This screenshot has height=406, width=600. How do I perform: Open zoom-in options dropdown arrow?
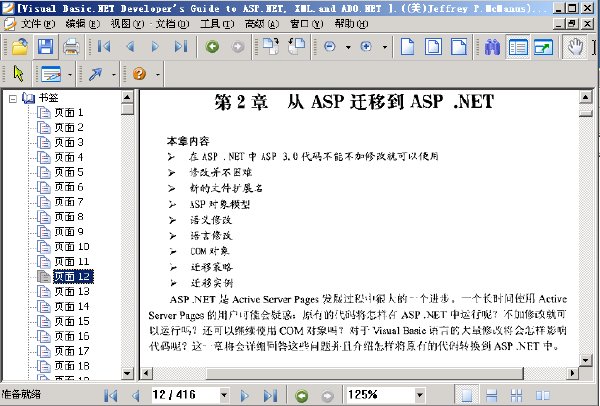385,47
